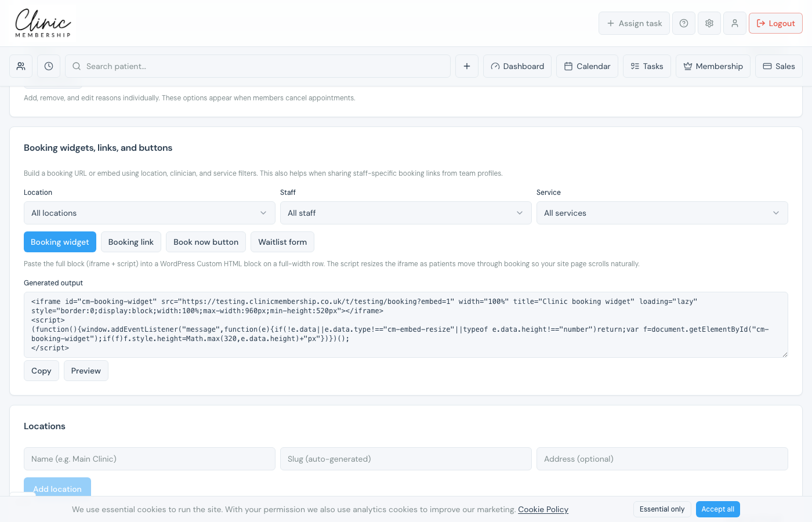Open help question mark icon
This screenshot has width=812, height=522.
coord(684,23)
